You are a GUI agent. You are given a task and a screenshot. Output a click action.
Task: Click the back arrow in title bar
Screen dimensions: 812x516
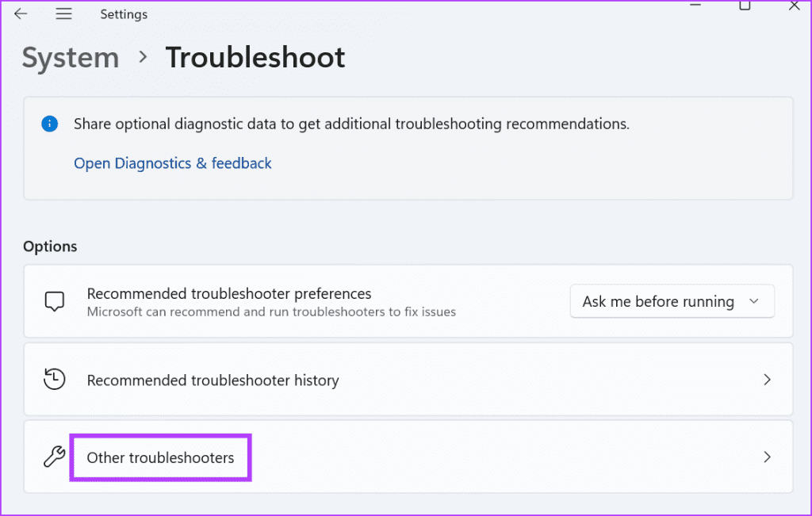pyautogui.click(x=21, y=14)
